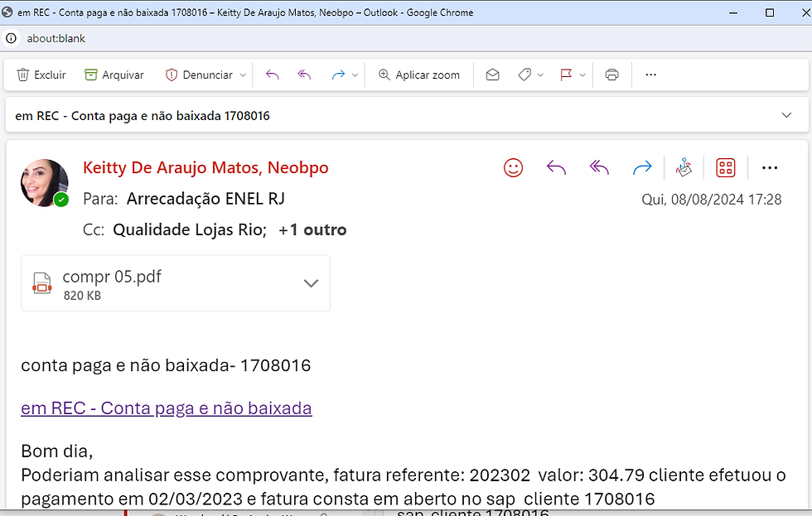812x516 pixels.
Task: Open toolbar more options ellipsis
Action: click(x=651, y=75)
